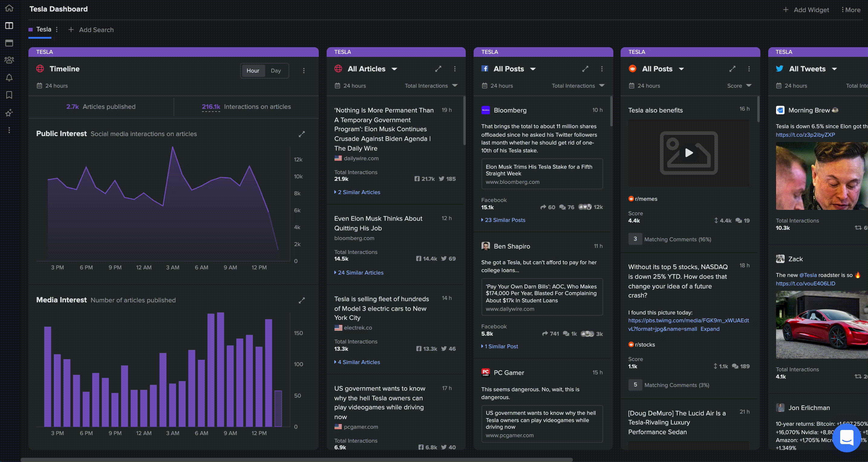Click Expand on the pbs.twimg link
Viewport: 868px width, 462px height.
[x=710, y=329]
